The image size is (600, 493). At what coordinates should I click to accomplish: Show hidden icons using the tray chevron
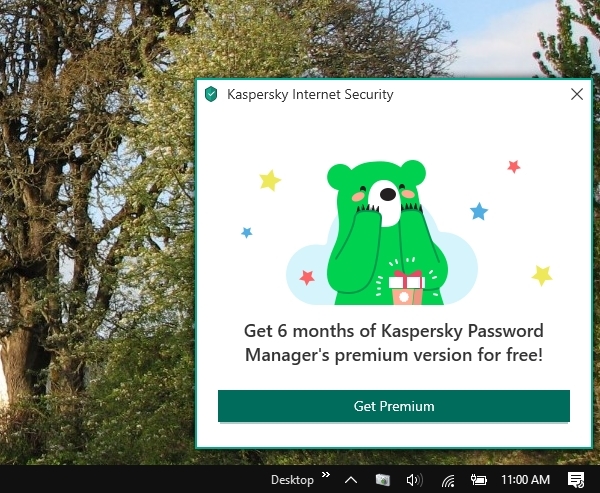pyautogui.click(x=351, y=480)
